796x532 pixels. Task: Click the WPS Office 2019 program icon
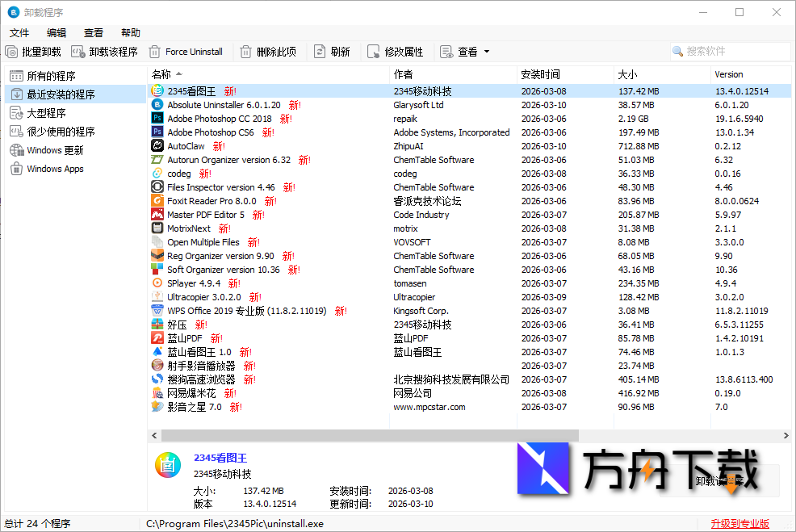coord(157,311)
